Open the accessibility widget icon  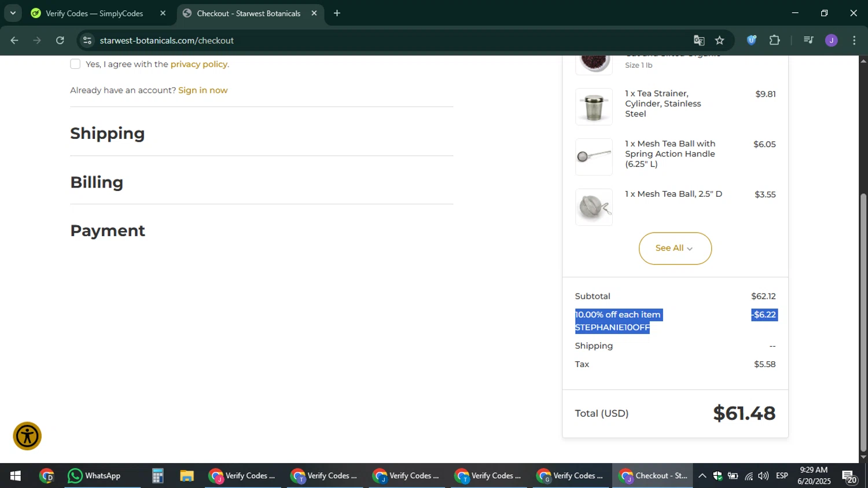coord(27,436)
